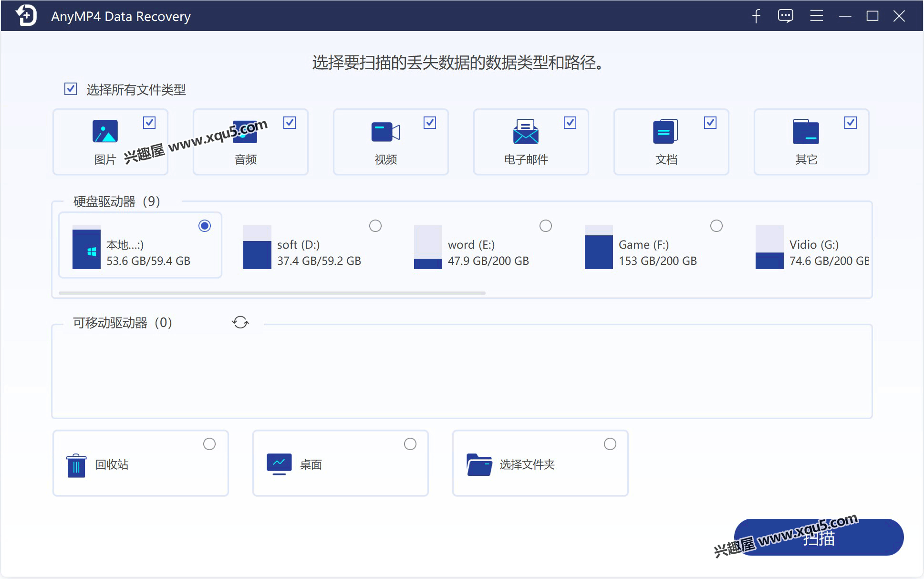The image size is (924, 579).
Task: Uncheck the Image (图片) checkbox
Action: coord(149,123)
